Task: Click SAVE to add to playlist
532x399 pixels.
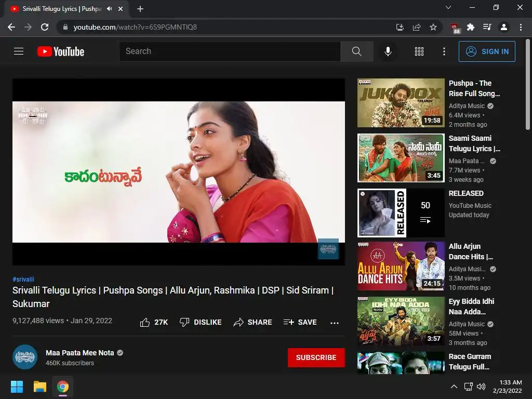Action: coord(300,322)
